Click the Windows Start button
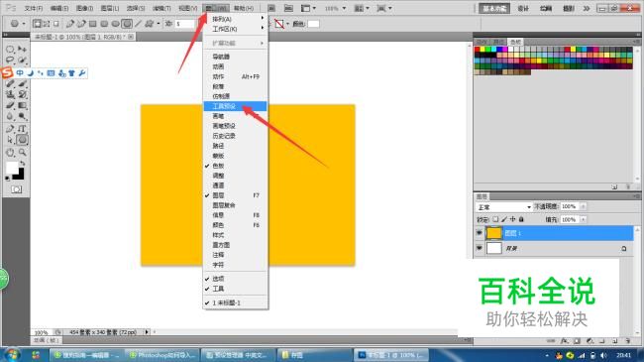The width and height of the screenshot is (644, 362). [12, 355]
